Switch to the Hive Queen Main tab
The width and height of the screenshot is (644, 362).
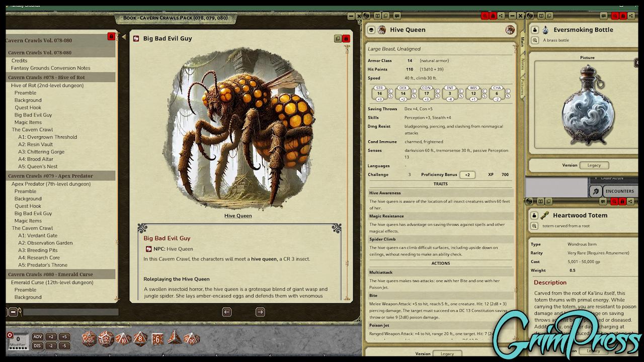522,42
